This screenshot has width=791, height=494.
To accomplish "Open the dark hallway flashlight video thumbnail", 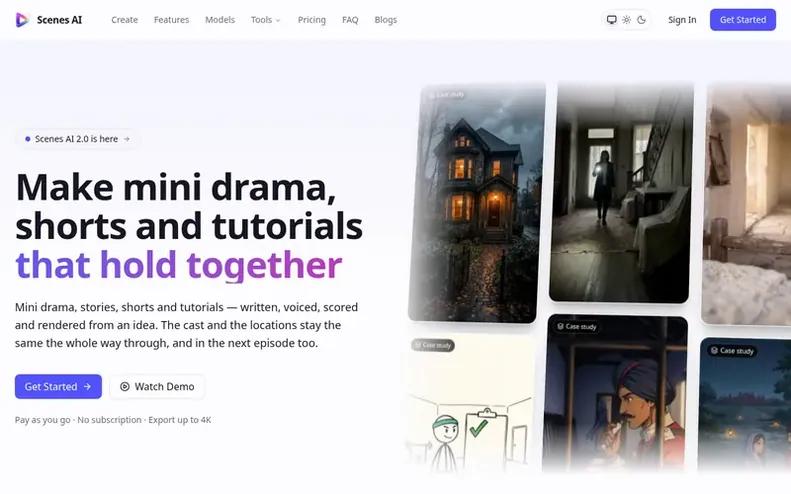I will tap(620, 193).
